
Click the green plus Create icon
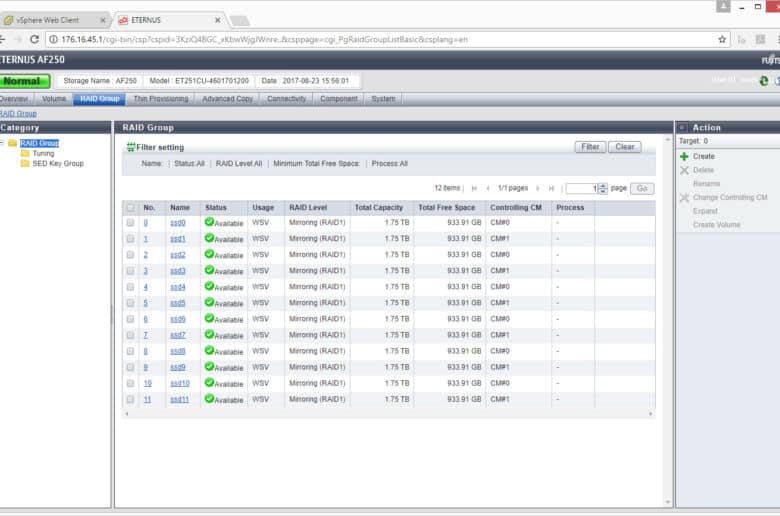(x=684, y=156)
